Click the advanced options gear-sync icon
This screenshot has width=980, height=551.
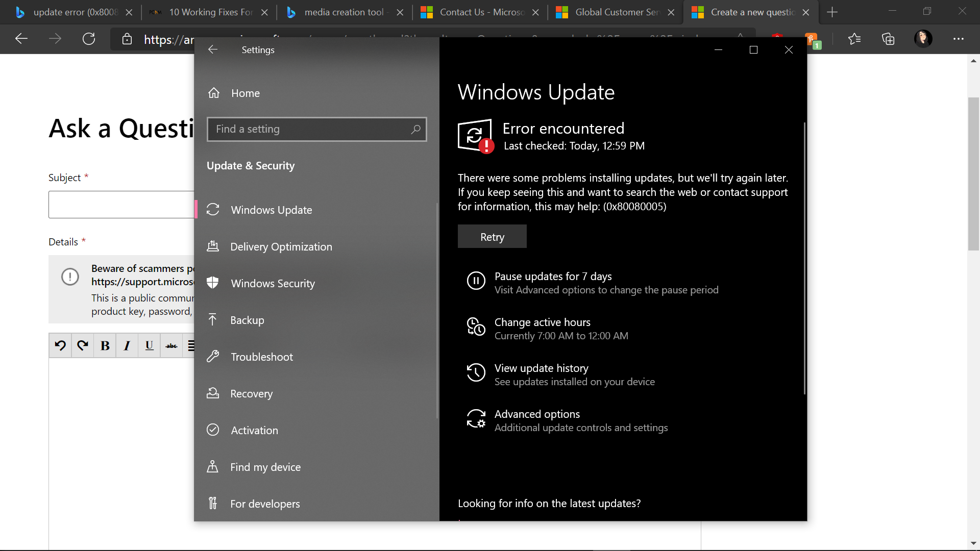tap(476, 418)
